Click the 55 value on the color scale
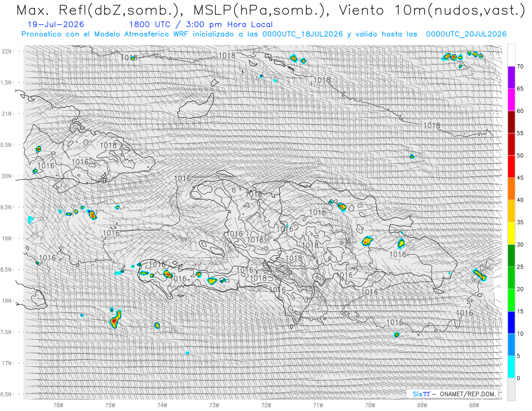The image size is (532, 411). (520, 133)
